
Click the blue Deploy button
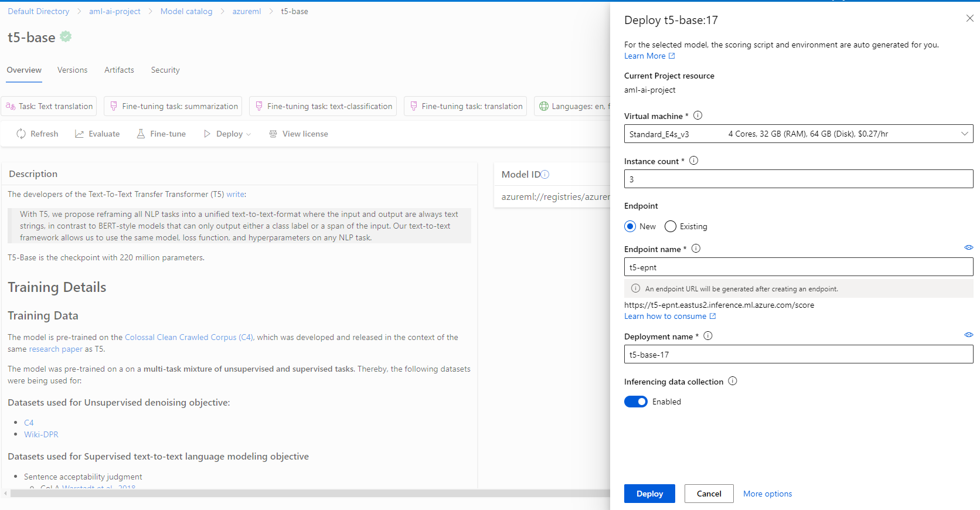coord(649,494)
